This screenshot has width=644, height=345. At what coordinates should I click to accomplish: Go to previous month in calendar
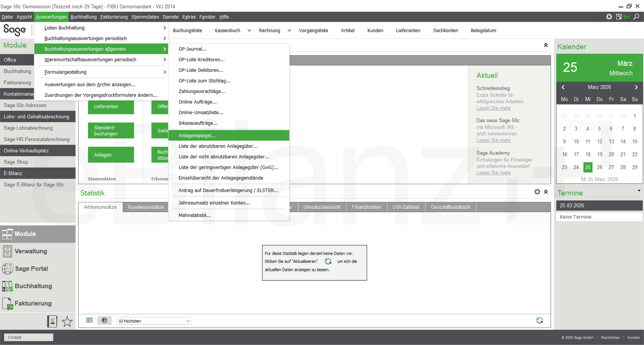coord(563,87)
